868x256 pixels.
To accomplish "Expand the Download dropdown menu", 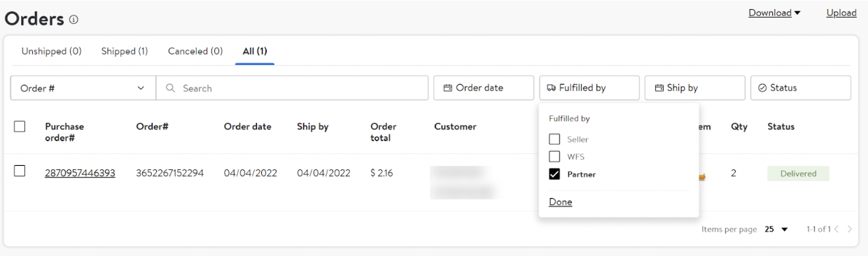I will 775,13.
